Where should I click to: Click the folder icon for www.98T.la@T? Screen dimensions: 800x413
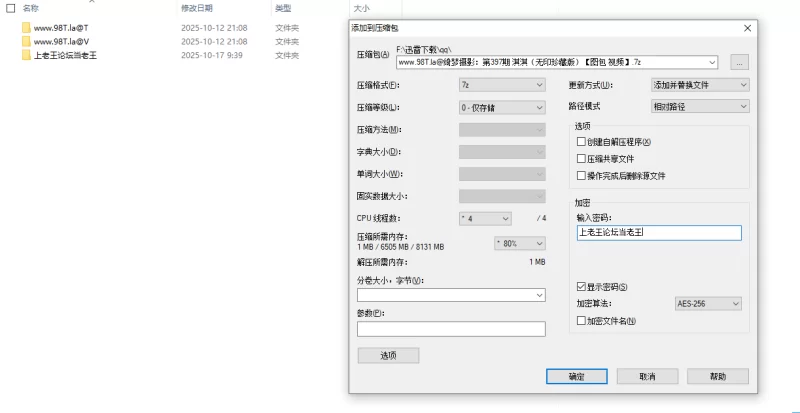click(x=26, y=28)
